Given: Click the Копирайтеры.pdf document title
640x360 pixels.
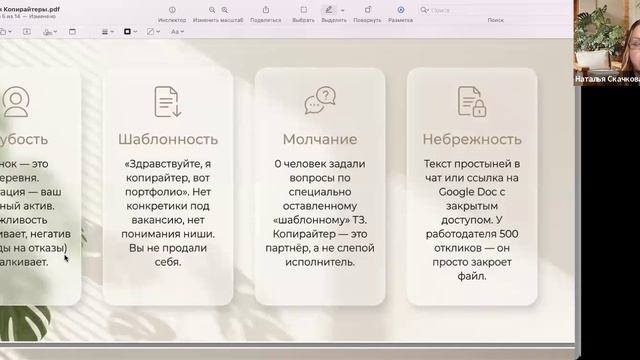Looking at the screenshot, I should coord(30,9).
